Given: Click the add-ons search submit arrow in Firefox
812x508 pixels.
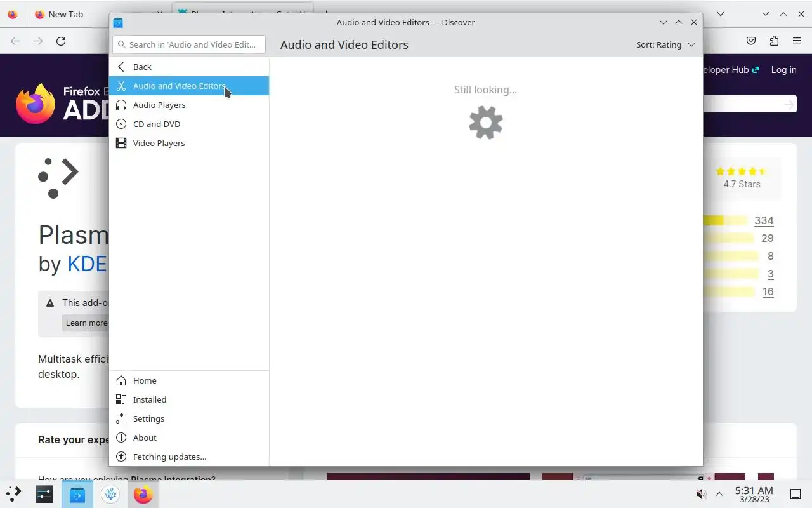Looking at the screenshot, I should [789, 104].
